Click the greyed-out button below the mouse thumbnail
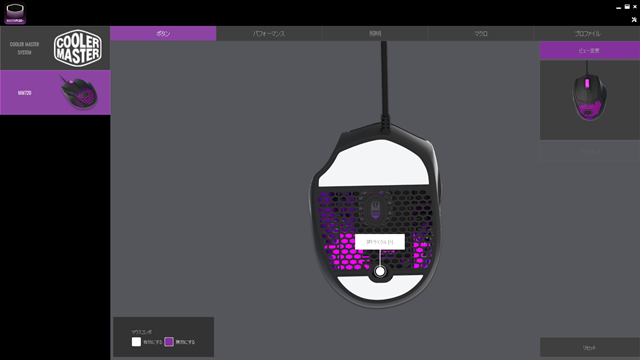 (x=589, y=151)
